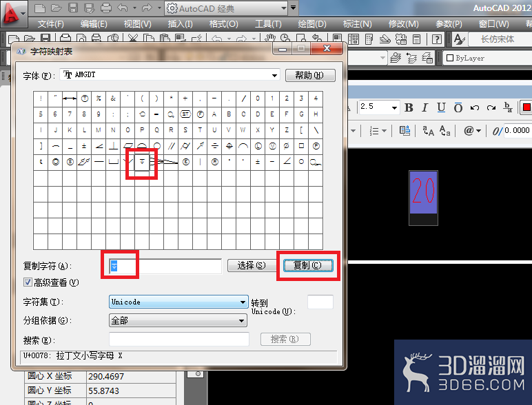This screenshot has width=532, height=405.
Task: Click the stack fraction icon
Action: coord(508,107)
